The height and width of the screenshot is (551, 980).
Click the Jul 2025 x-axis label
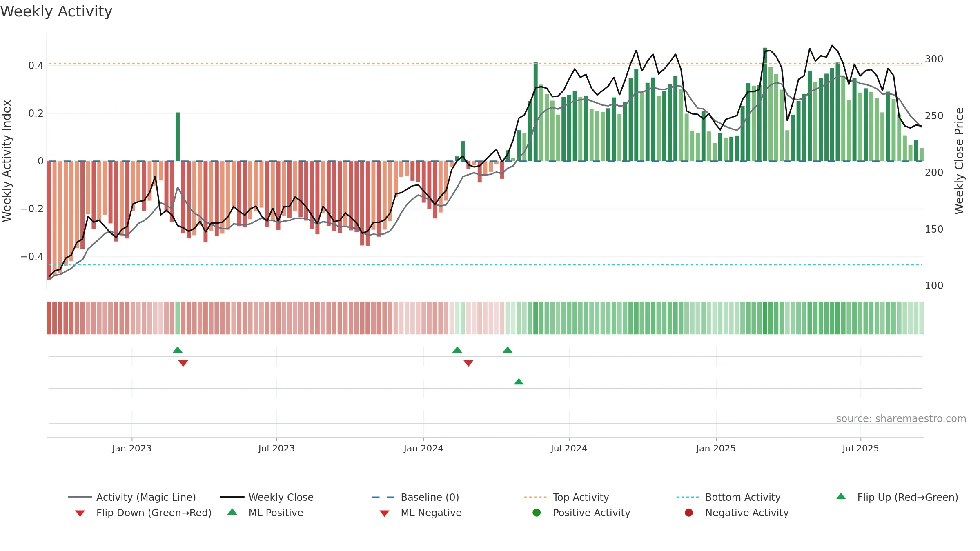[860, 449]
